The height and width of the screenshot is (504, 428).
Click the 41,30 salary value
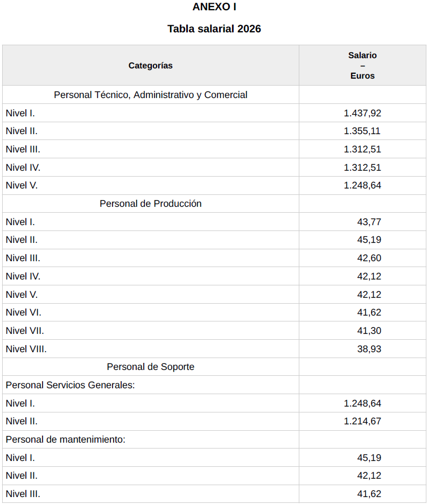[369, 331]
